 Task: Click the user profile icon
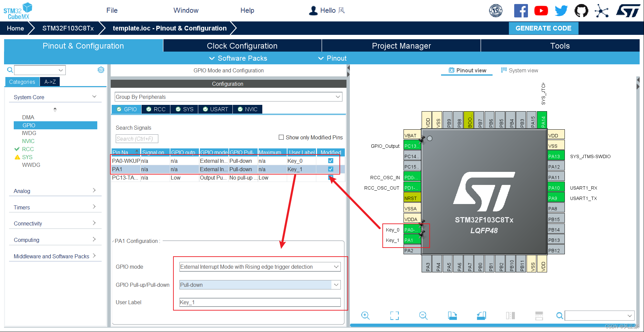[x=313, y=11]
